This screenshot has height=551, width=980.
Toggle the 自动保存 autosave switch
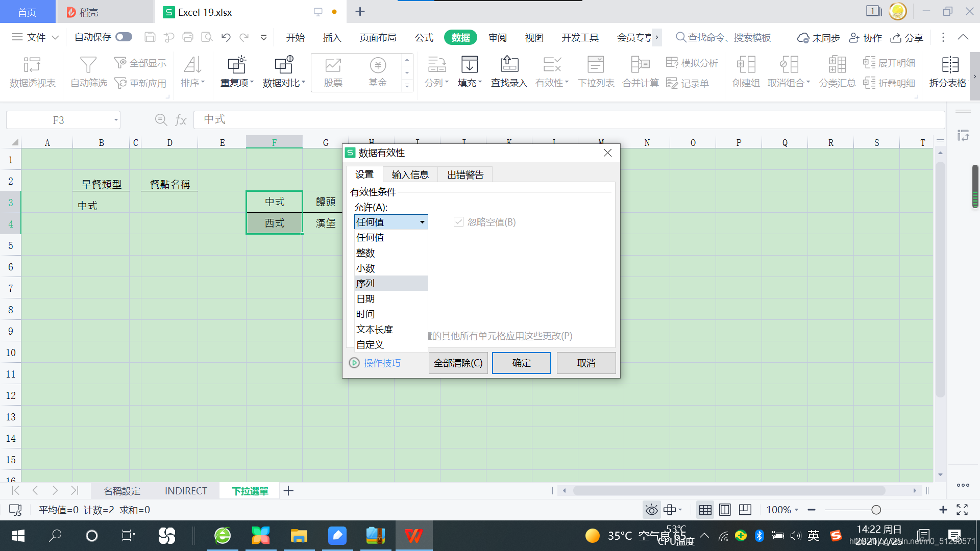tap(124, 37)
